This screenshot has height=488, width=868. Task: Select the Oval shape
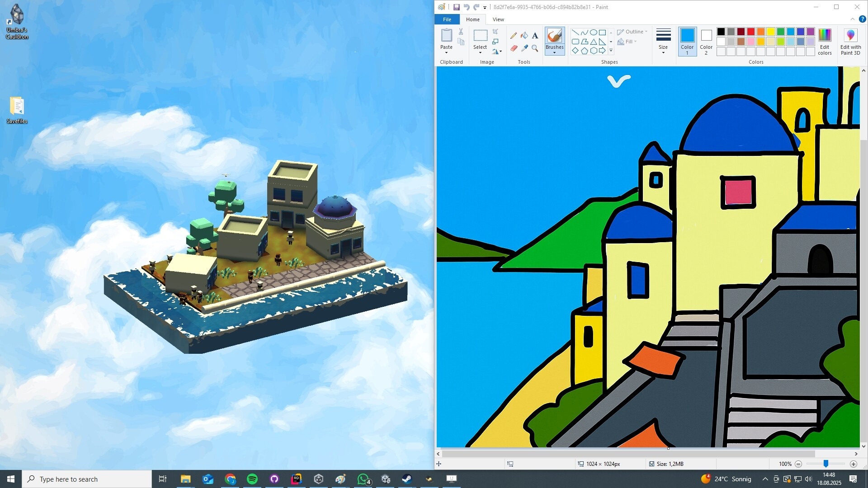(x=594, y=33)
